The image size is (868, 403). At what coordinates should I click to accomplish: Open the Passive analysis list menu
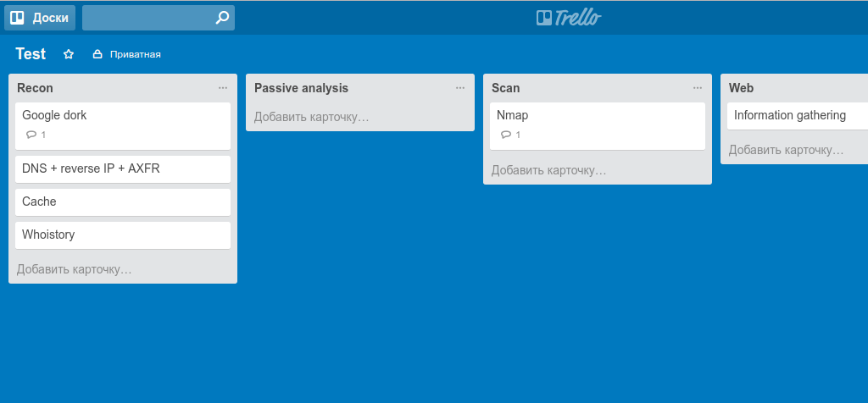click(x=460, y=88)
